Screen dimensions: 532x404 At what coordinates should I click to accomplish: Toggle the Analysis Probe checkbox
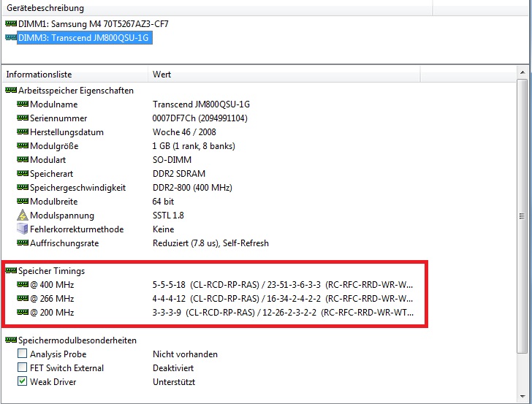pos(22,354)
